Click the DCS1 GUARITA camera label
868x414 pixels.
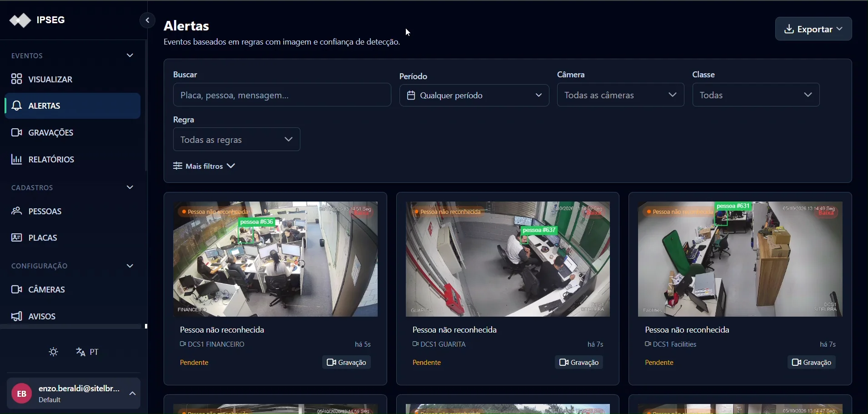click(x=439, y=345)
